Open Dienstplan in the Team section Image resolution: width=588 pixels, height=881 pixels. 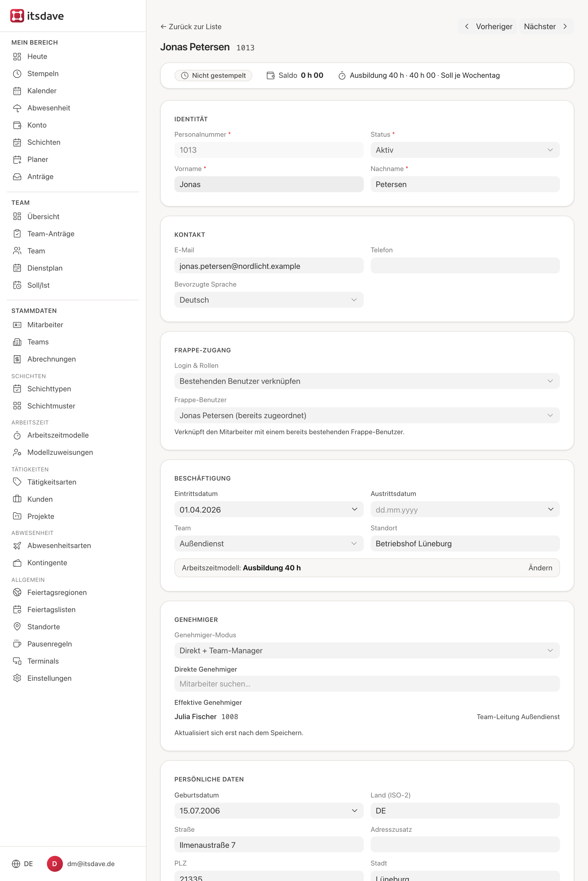[x=45, y=268]
